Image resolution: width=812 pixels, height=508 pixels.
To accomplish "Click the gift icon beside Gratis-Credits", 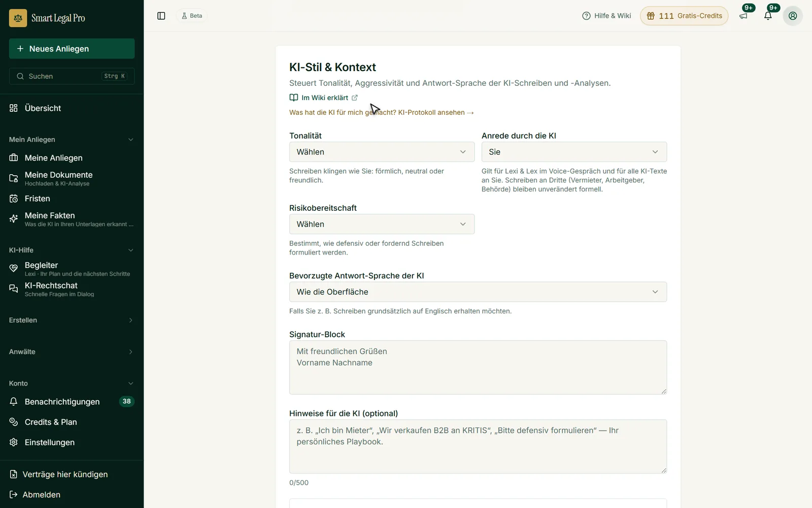I will pyautogui.click(x=651, y=16).
